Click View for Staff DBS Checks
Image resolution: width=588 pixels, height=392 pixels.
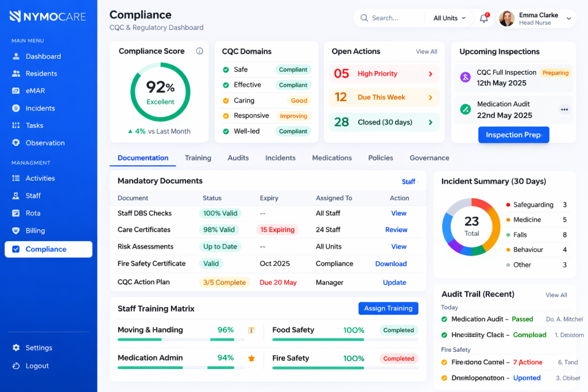(399, 214)
